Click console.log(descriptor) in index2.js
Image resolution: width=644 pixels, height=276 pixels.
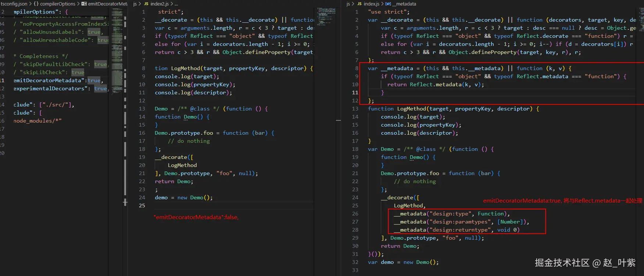[x=193, y=92]
